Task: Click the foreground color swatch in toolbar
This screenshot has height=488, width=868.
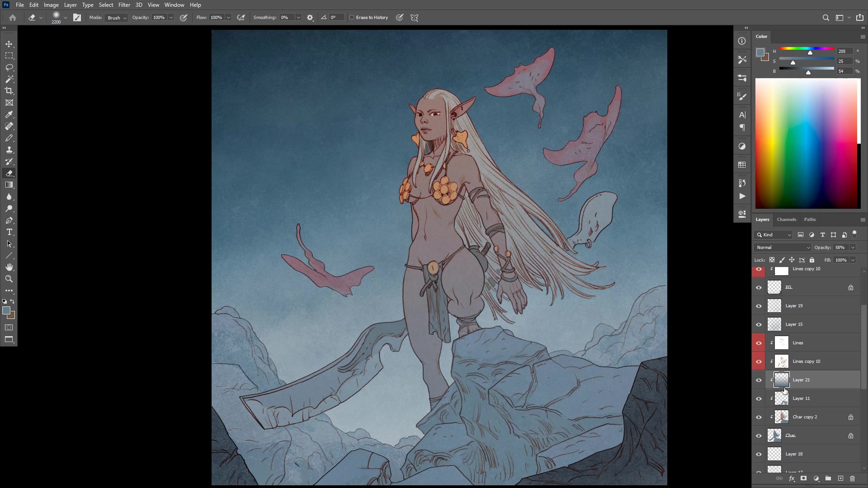Action: tap(6, 310)
